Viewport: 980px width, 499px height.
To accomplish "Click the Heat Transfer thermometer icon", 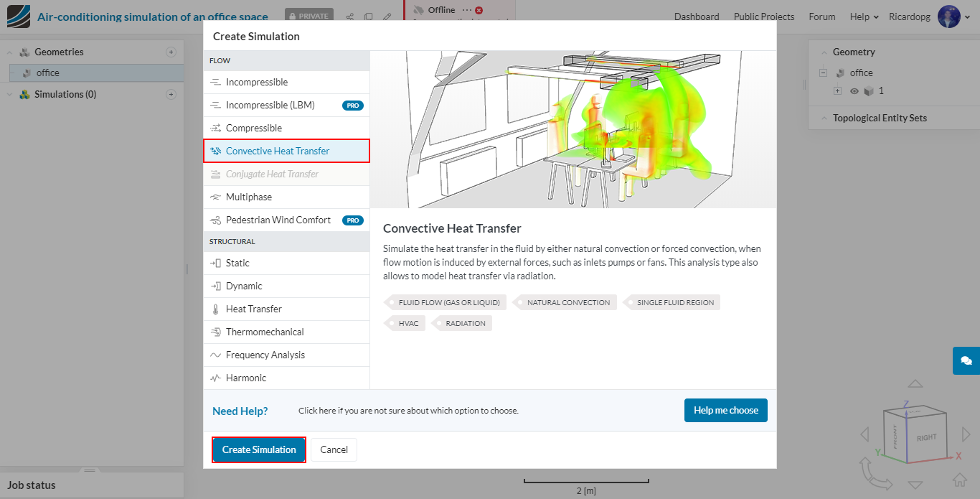I will click(x=215, y=309).
